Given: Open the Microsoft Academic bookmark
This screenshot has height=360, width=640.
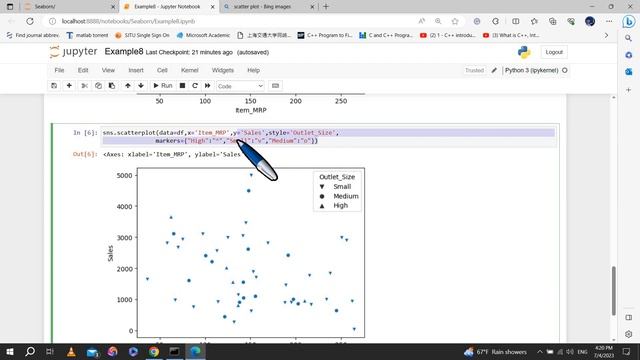Looking at the screenshot, I should [x=203, y=36].
